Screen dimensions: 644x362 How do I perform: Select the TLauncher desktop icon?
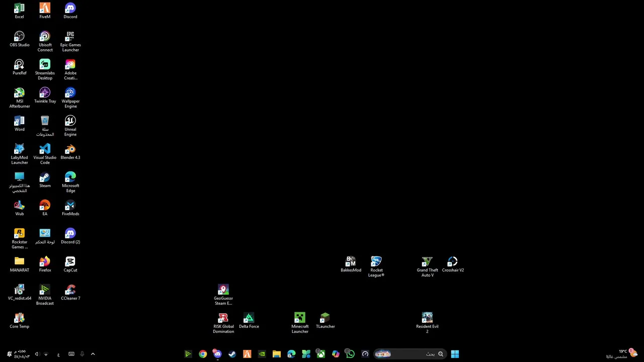[325, 321]
